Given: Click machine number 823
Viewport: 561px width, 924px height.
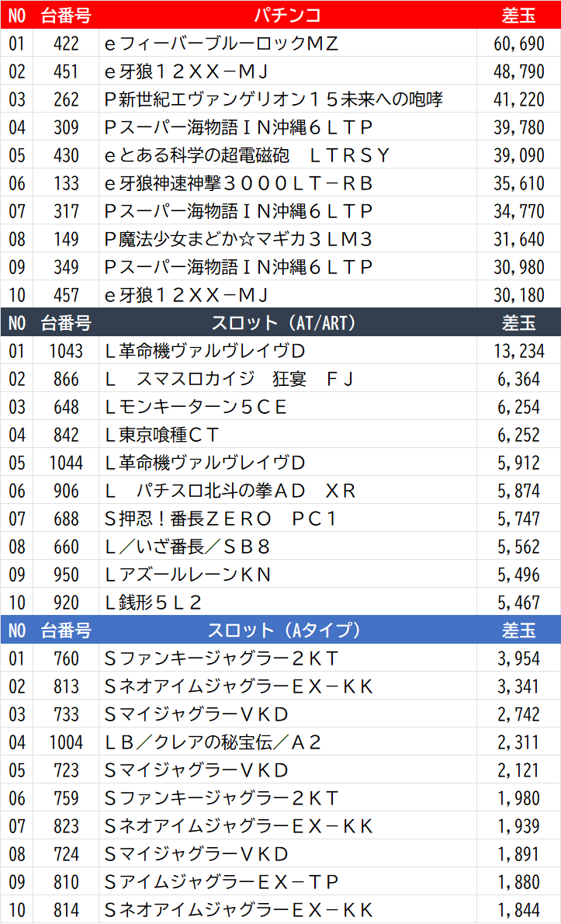Looking at the screenshot, I should (66, 827).
